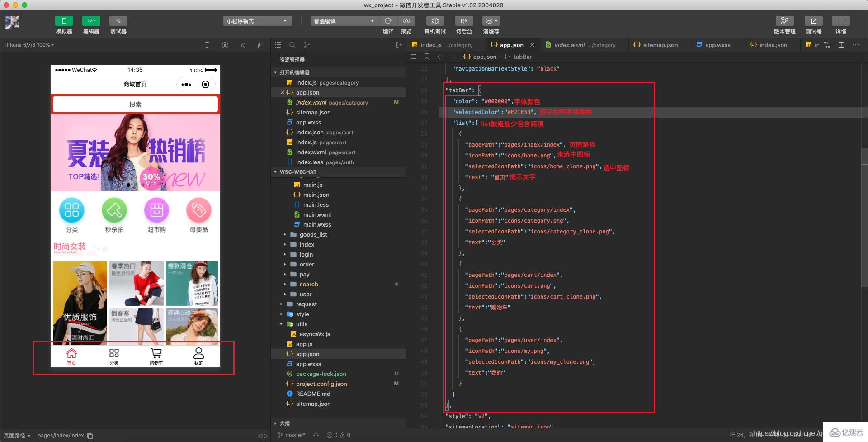Mute the simulator sound icon
The width and height of the screenshot is (868, 442).
point(243,45)
